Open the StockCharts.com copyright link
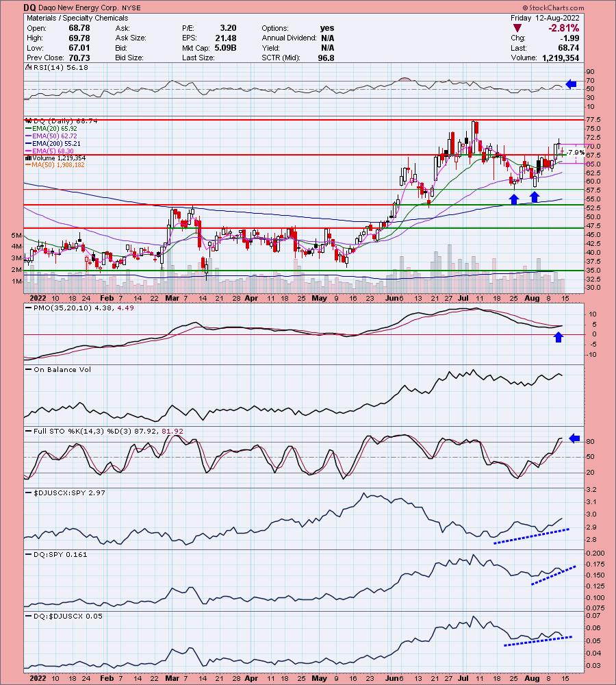Image resolution: width=616 pixels, height=685 pixels. click(x=553, y=8)
